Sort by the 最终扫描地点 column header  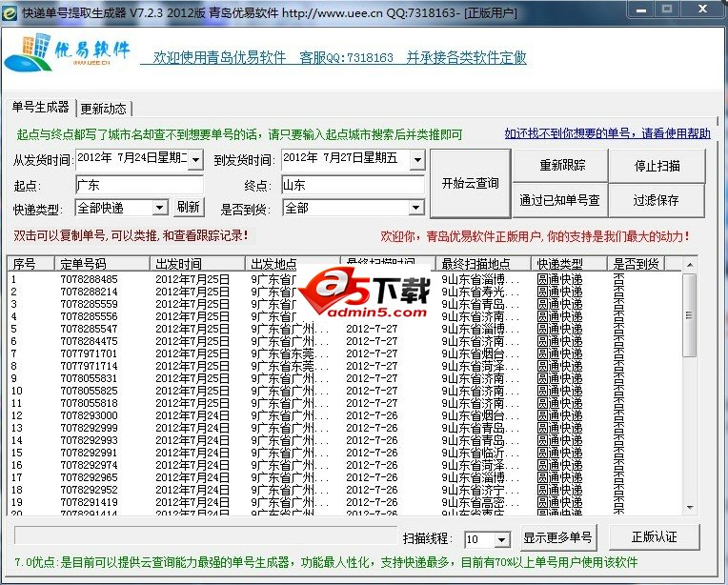[x=483, y=264]
